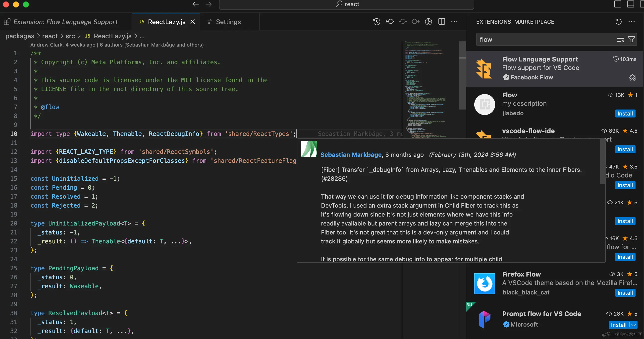The width and height of the screenshot is (644, 339).
Task: Refresh the Extensions Marketplace list
Action: tap(618, 22)
